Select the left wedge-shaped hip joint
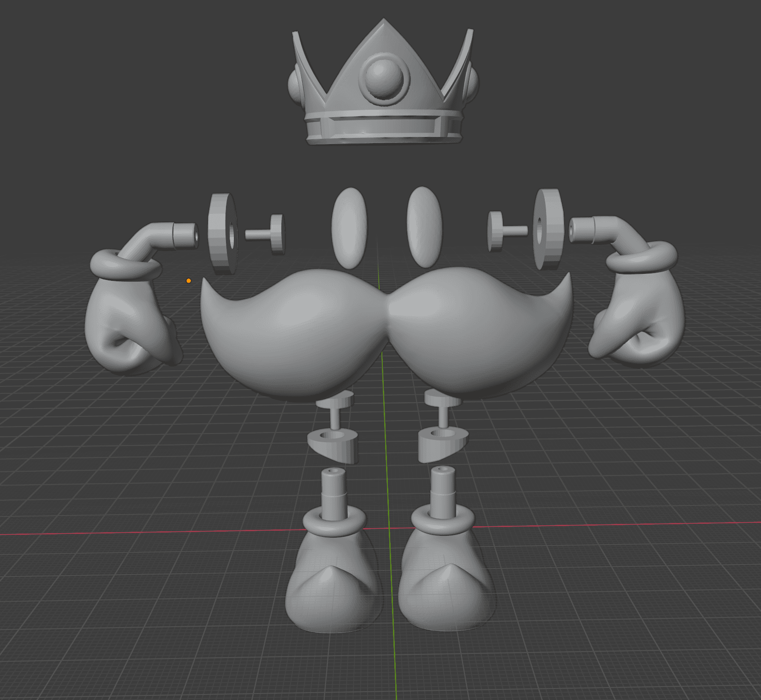This screenshot has height=700, width=761. (x=333, y=446)
